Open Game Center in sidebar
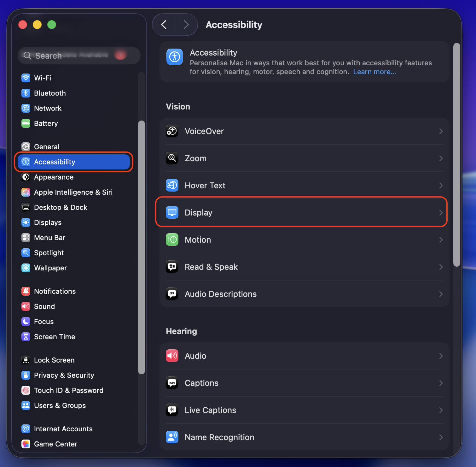 pyautogui.click(x=74, y=444)
